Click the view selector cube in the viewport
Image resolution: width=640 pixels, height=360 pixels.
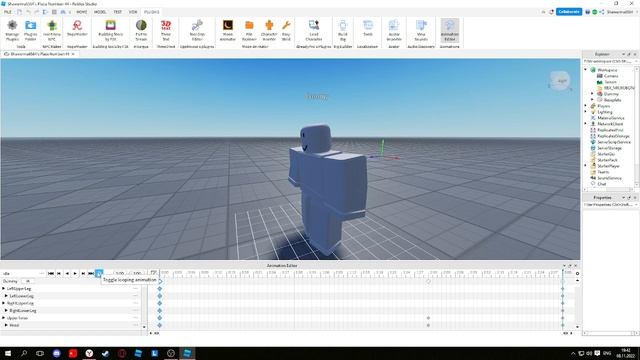pos(560,80)
